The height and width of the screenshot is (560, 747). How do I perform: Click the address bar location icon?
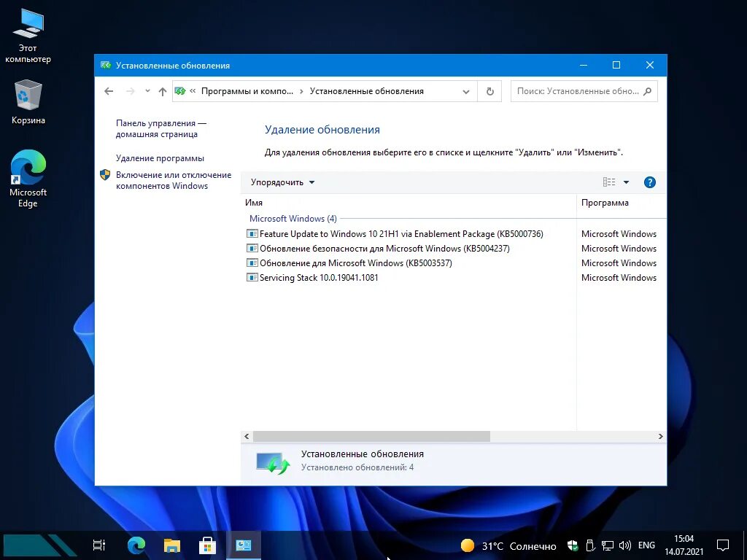pos(180,91)
